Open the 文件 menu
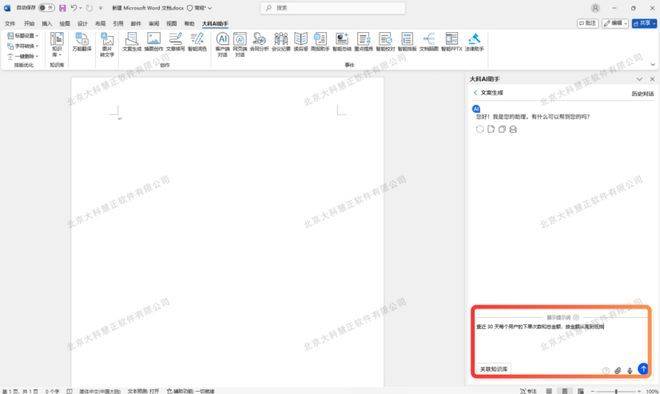This screenshot has width=660, height=394. (x=10, y=24)
